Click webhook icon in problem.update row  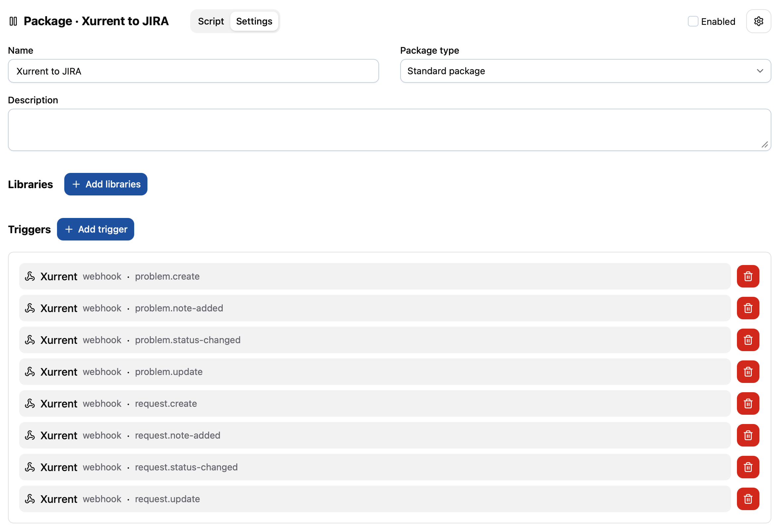pyautogui.click(x=30, y=372)
